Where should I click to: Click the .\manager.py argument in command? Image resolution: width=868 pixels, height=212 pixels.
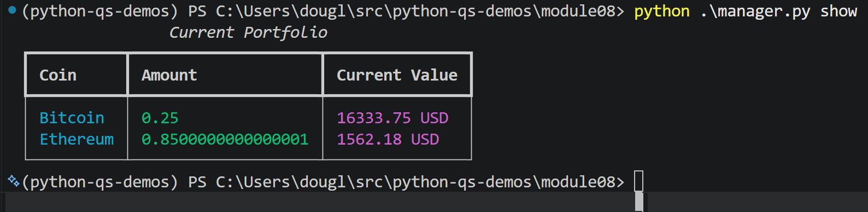[755, 11]
